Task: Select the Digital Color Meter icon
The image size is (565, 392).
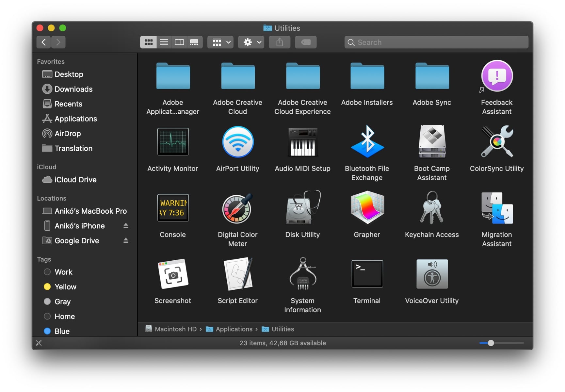Action: 237,208
